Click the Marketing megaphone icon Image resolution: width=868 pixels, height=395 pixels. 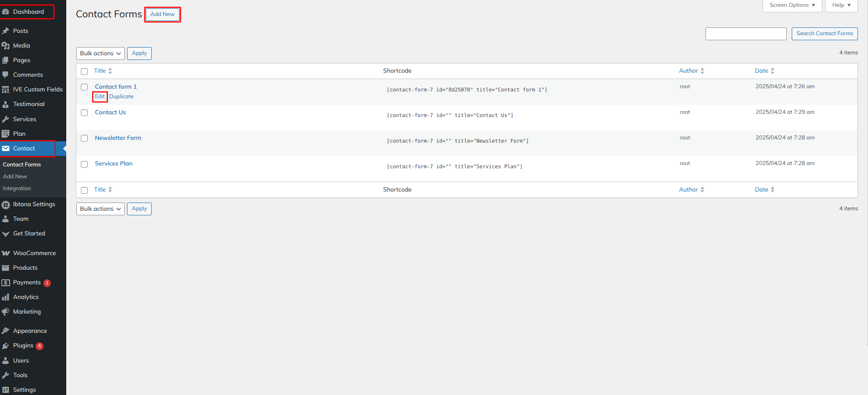pos(5,312)
